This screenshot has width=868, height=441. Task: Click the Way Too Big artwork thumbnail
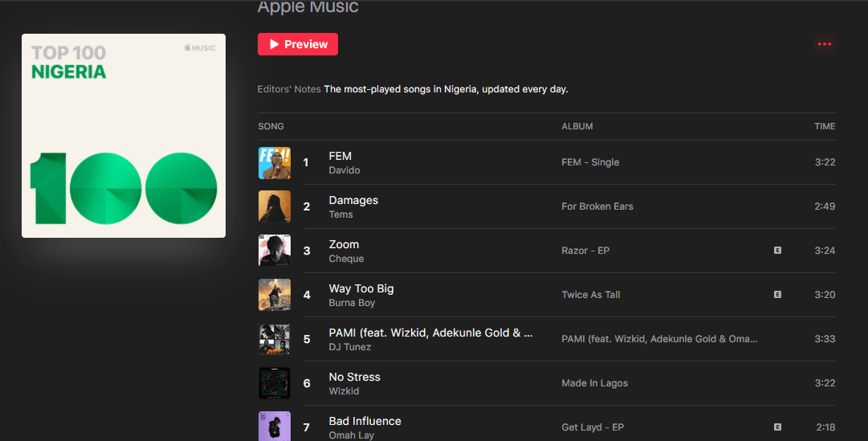tap(274, 295)
